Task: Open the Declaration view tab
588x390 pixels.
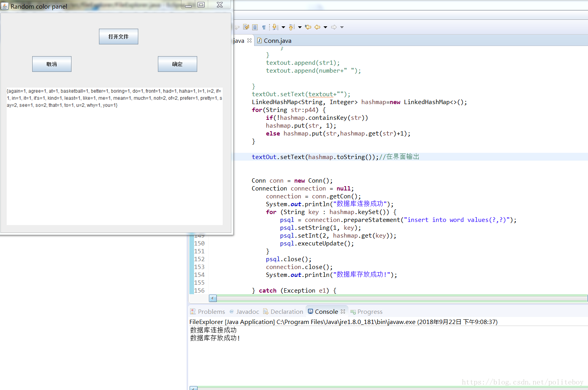Action: pos(283,311)
